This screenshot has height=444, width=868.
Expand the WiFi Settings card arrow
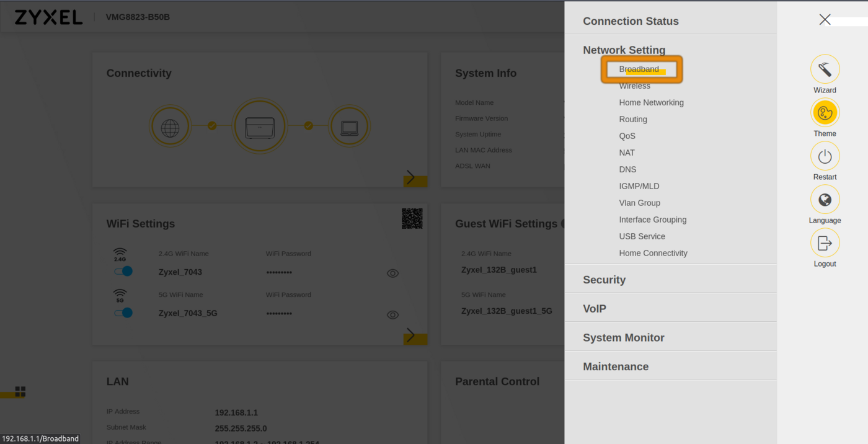410,335
